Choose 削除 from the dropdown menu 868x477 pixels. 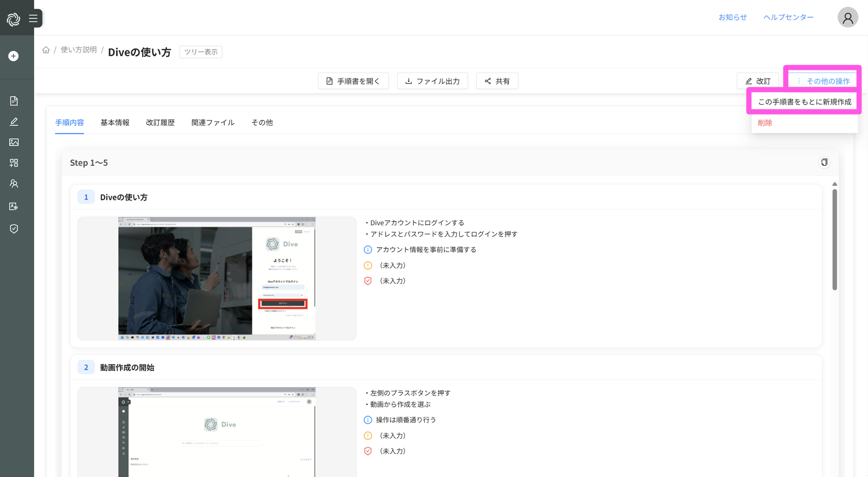point(765,123)
